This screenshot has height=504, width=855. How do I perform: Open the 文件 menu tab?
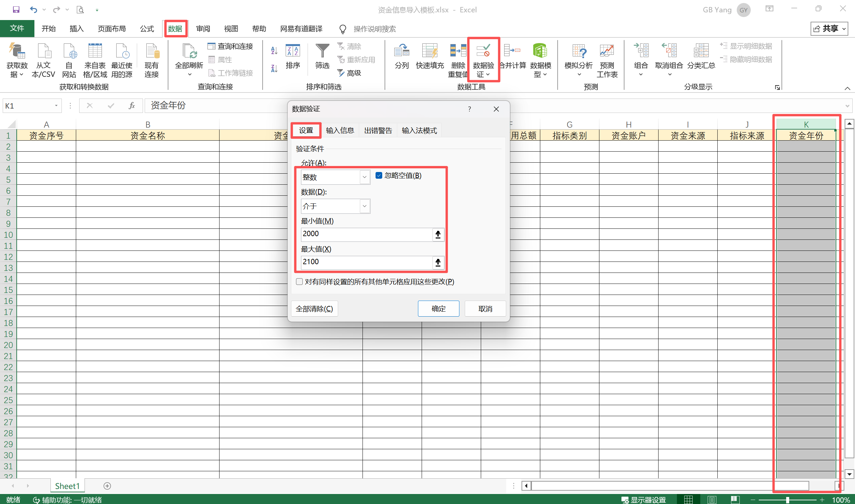pyautogui.click(x=17, y=28)
